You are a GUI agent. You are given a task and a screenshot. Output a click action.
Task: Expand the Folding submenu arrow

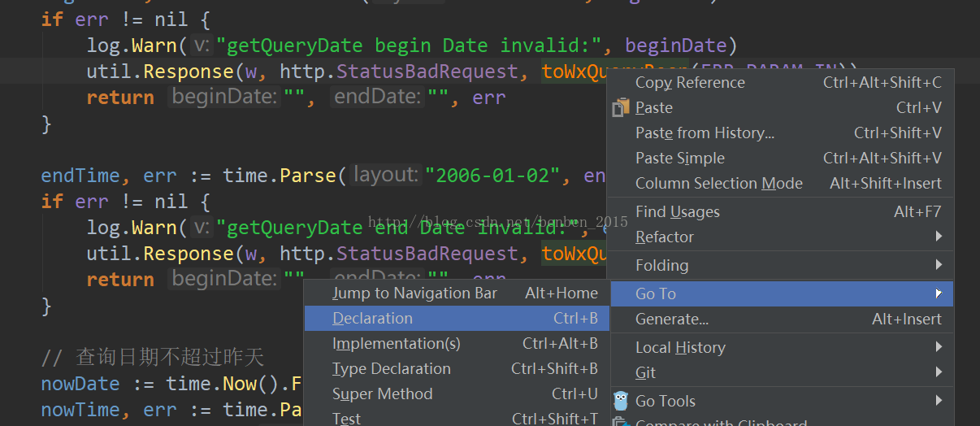(x=939, y=265)
